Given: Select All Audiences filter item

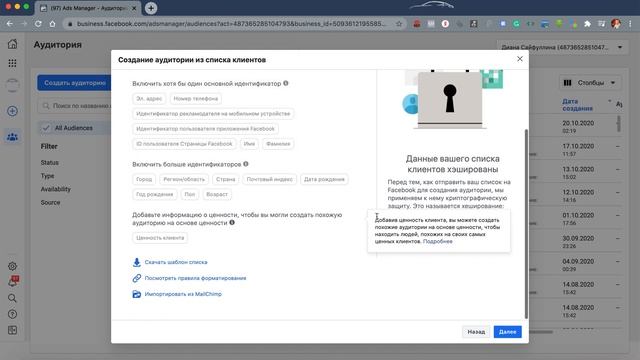Looking at the screenshot, I should click(74, 128).
